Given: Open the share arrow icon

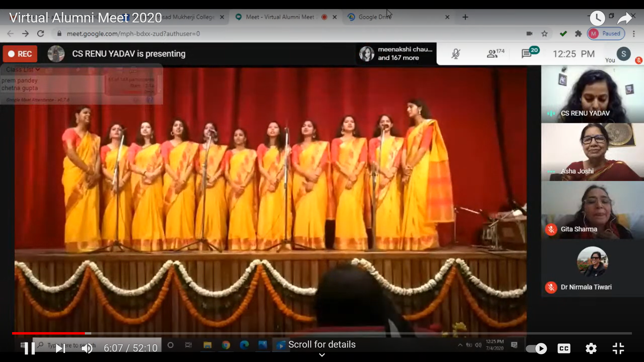Looking at the screenshot, I should [625, 18].
